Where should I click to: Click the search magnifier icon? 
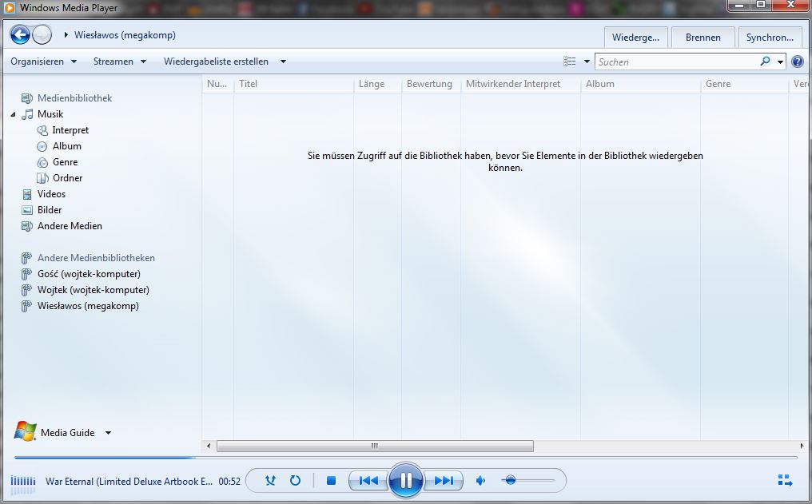pos(765,61)
